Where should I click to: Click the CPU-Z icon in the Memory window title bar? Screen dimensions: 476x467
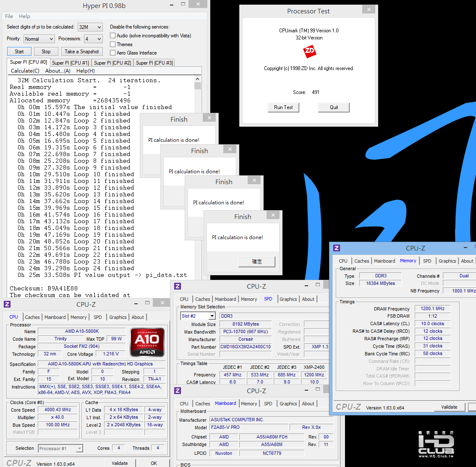click(336, 248)
